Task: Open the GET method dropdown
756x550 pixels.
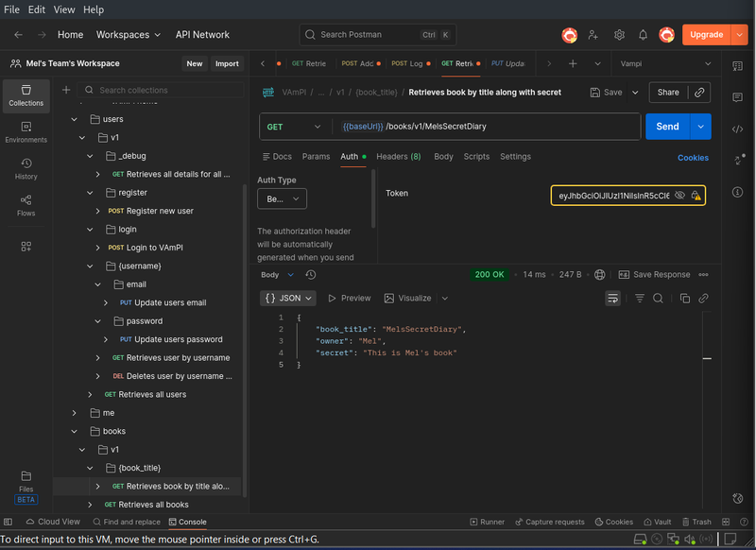Action: click(294, 127)
